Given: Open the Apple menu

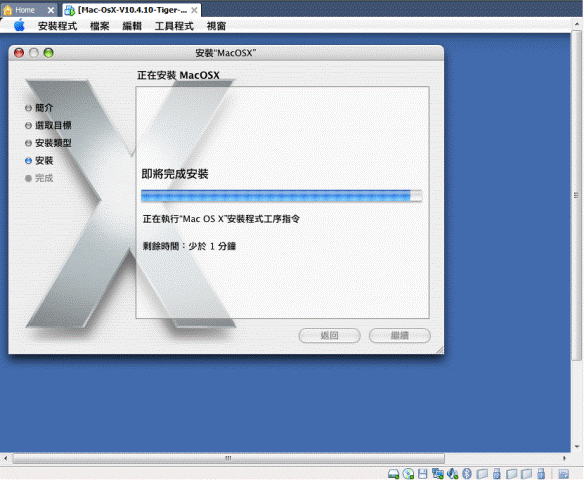Looking at the screenshot, I should 19,25.
